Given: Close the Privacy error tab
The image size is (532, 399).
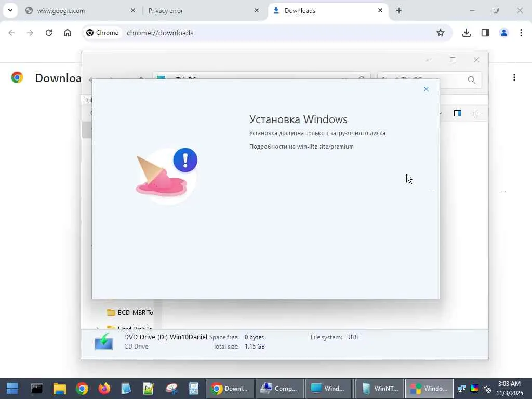Looking at the screenshot, I should 257,11.
